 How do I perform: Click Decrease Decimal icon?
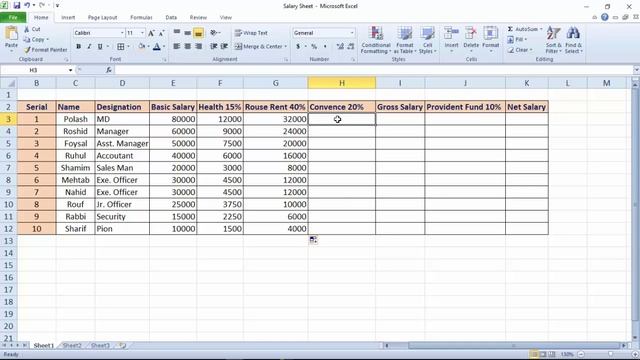(351, 47)
